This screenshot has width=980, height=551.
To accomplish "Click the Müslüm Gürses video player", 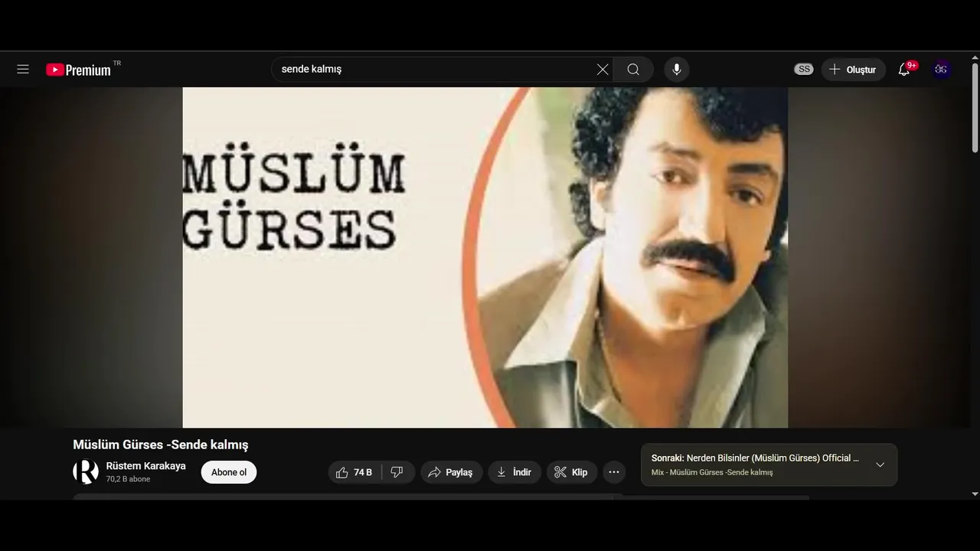I will [485, 257].
